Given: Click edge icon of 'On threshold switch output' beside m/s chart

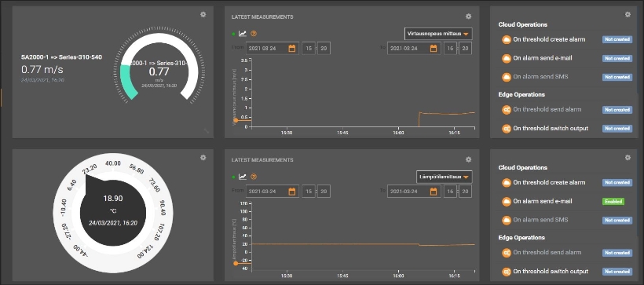Looking at the screenshot, I should tap(507, 129).
